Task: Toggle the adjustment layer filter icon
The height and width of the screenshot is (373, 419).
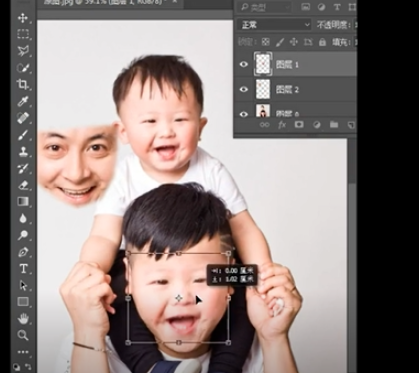Action: coord(321,7)
